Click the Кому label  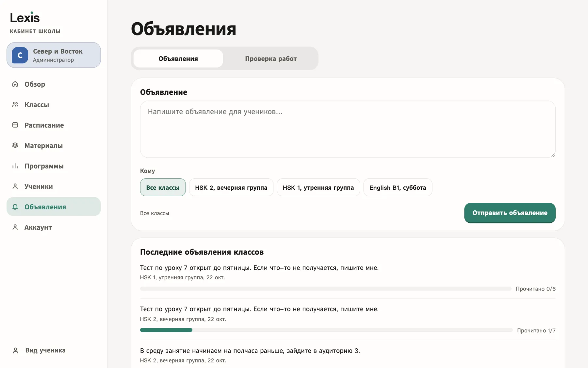[x=147, y=171]
